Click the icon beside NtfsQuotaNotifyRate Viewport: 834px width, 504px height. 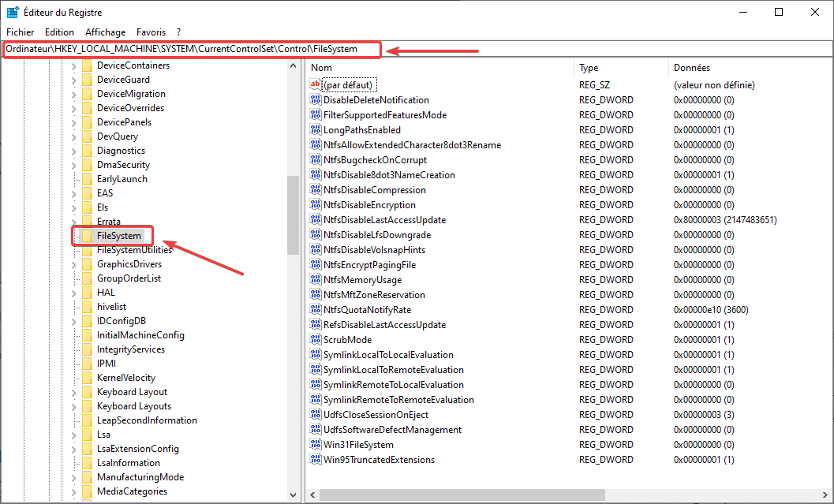pos(316,309)
